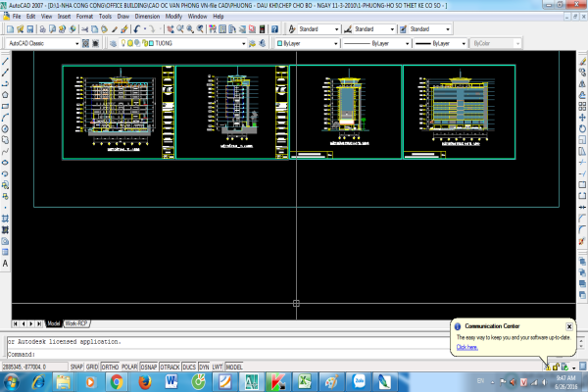
Task: Select the Rectangle draw tool
Action: [x=5, y=105]
